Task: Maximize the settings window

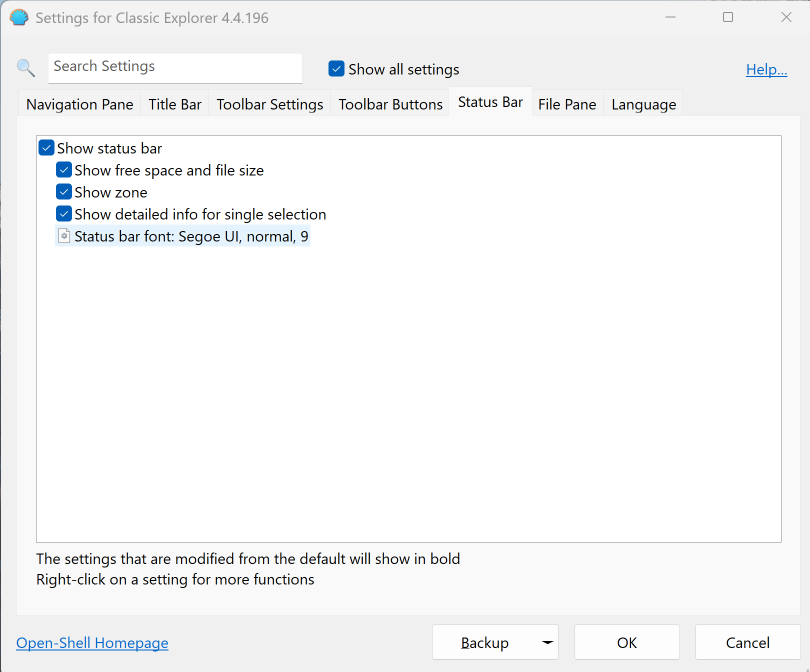Action: [x=728, y=17]
